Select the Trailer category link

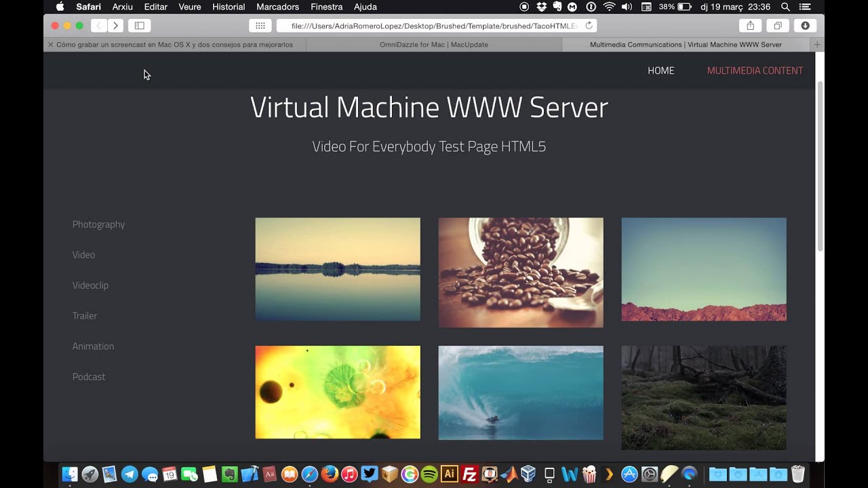click(85, 316)
